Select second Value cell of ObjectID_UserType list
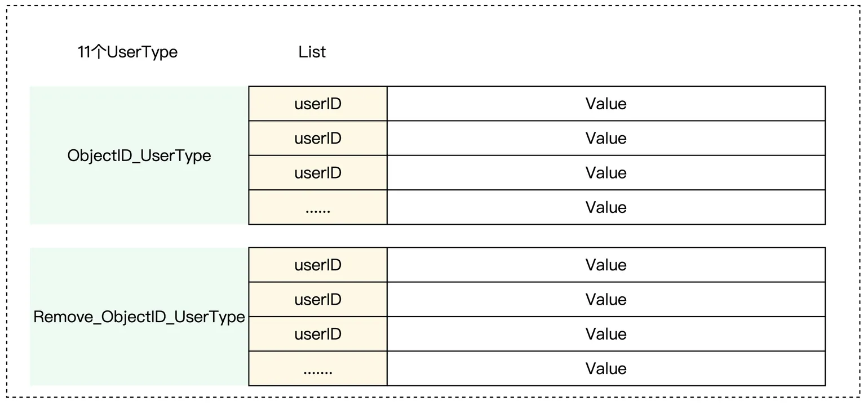Image resolution: width=868 pixels, height=405 pixels. pos(606,139)
